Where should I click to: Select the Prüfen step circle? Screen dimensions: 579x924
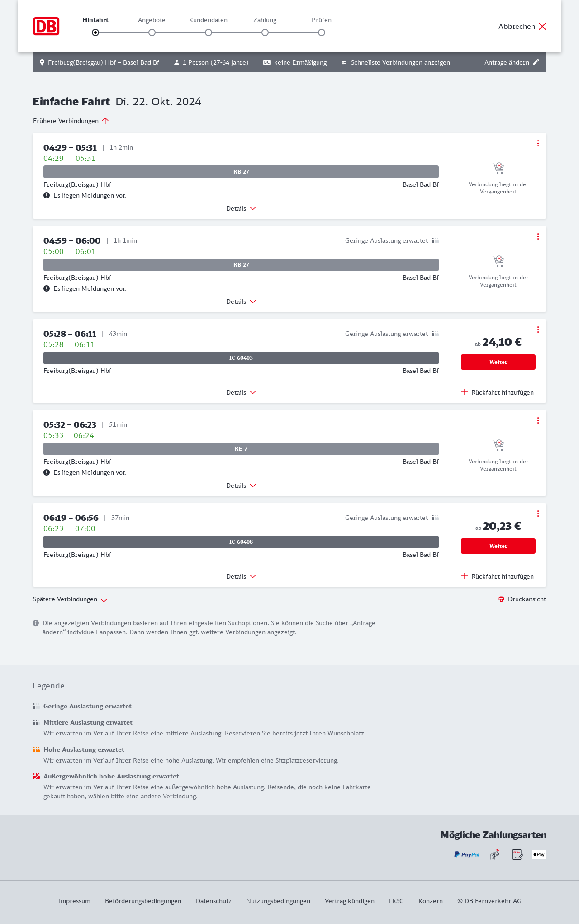click(x=322, y=33)
